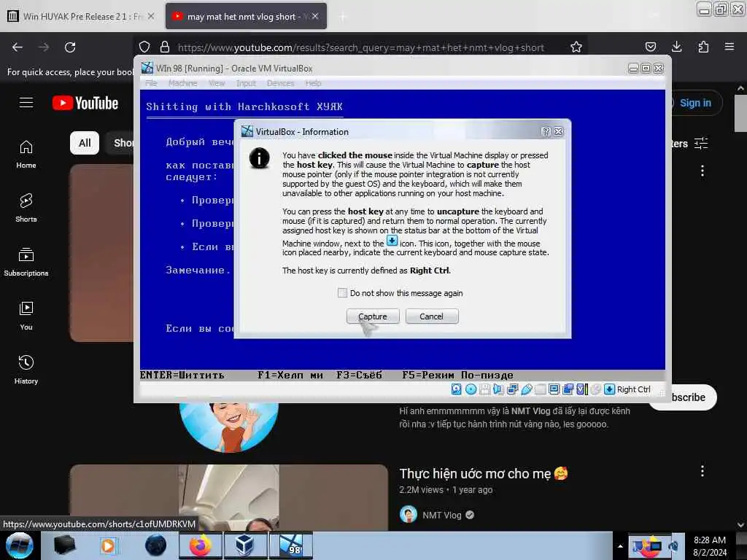The width and height of the screenshot is (747, 560).
Task: Show hidden system tray icons
Action: [x=620, y=546]
